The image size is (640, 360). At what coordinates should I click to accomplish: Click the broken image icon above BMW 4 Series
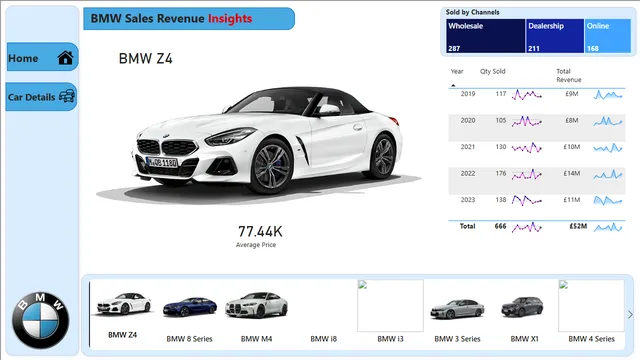(x=564, y=285)
